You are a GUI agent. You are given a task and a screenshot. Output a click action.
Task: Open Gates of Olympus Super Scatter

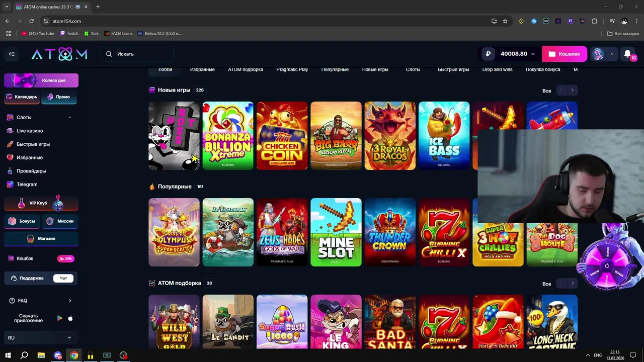[174, 232]
